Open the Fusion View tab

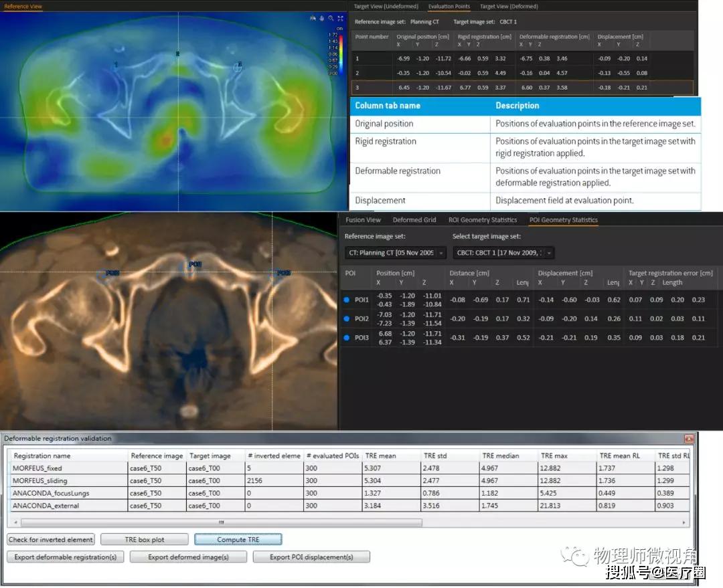(x=363, y=220)
